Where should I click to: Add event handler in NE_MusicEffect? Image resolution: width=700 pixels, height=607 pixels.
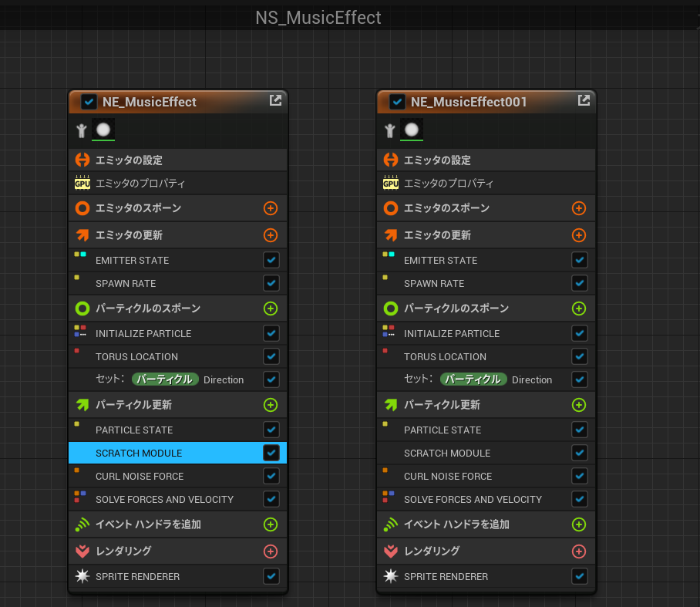(x=271, y=524)
